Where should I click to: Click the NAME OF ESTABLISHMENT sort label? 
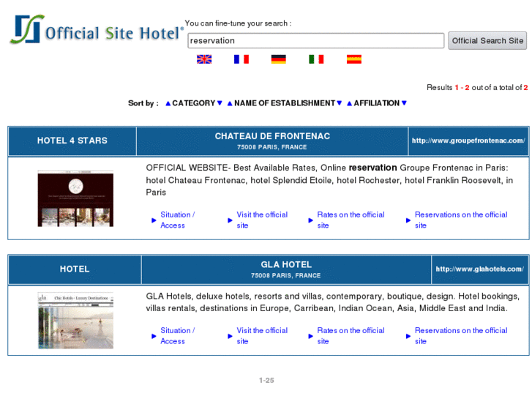point(285,103)
